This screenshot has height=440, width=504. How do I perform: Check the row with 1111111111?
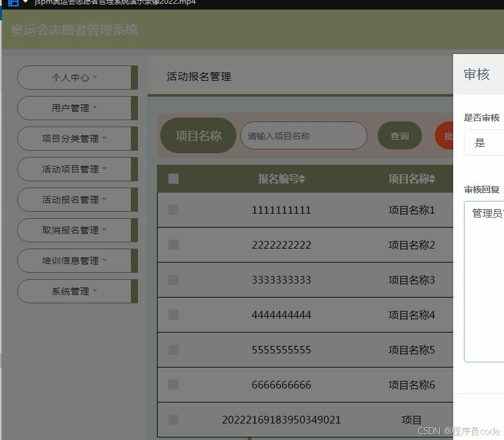pyautogui.click(x=174, y=210)
